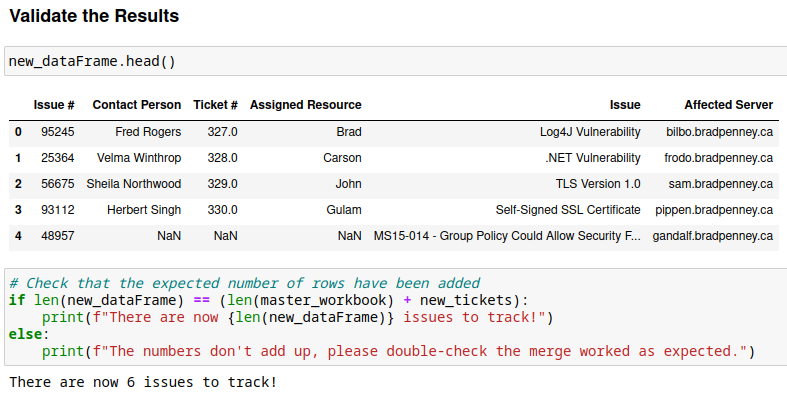Click the new_dataFrame.head() code cell
Image resolution: width=787 pixels, height=395 pixels.
point(396,61)
